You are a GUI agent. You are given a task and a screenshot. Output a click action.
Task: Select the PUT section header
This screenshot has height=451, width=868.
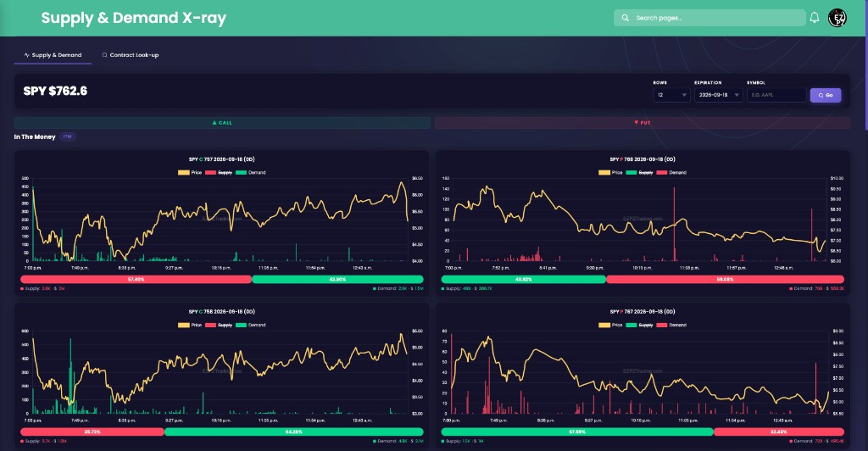click(x=643, y=123)
